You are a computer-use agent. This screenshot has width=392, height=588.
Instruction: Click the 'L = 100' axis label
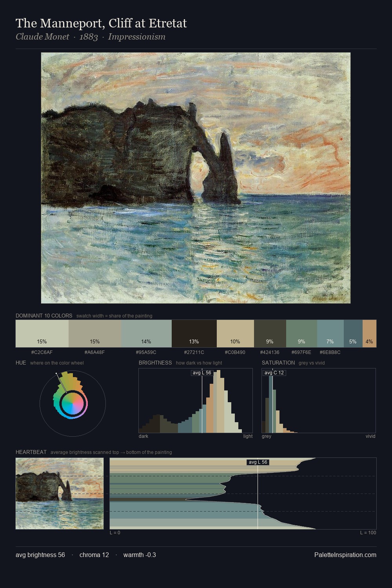pyautogui.click(x=368, y=533)
